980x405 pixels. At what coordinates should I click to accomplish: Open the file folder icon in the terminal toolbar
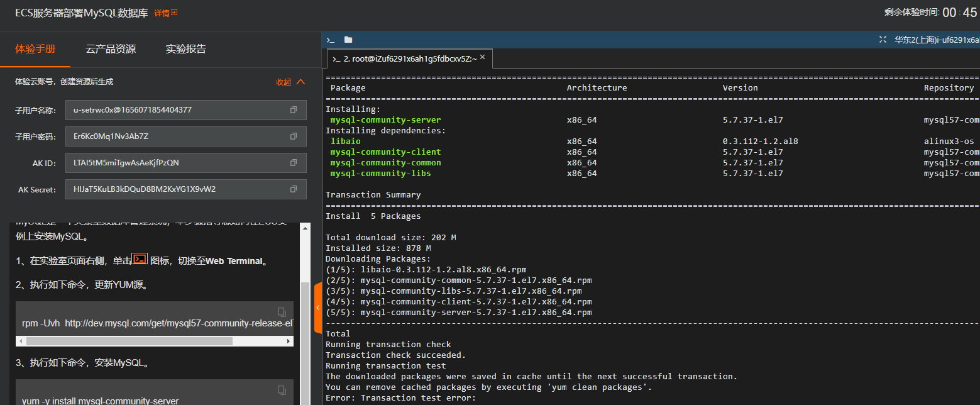[348, 40]
